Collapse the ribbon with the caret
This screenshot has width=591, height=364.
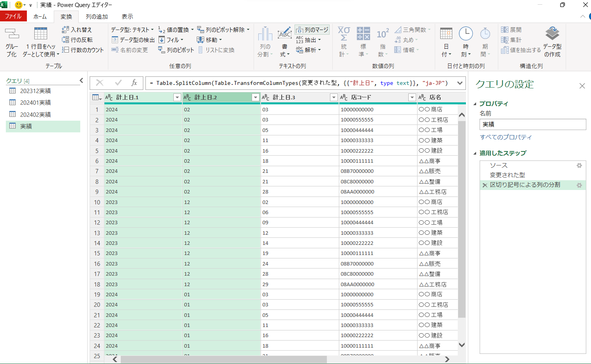[582, 16]
